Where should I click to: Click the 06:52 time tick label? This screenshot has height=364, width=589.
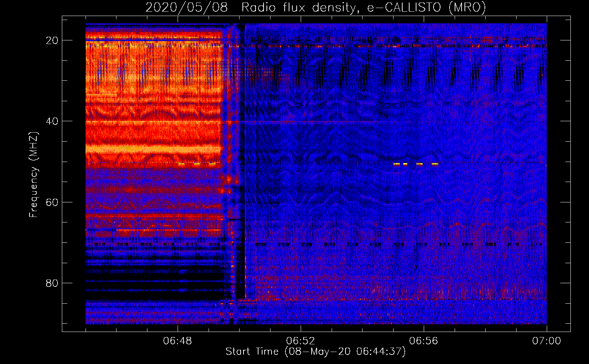(x=301, y=341)
